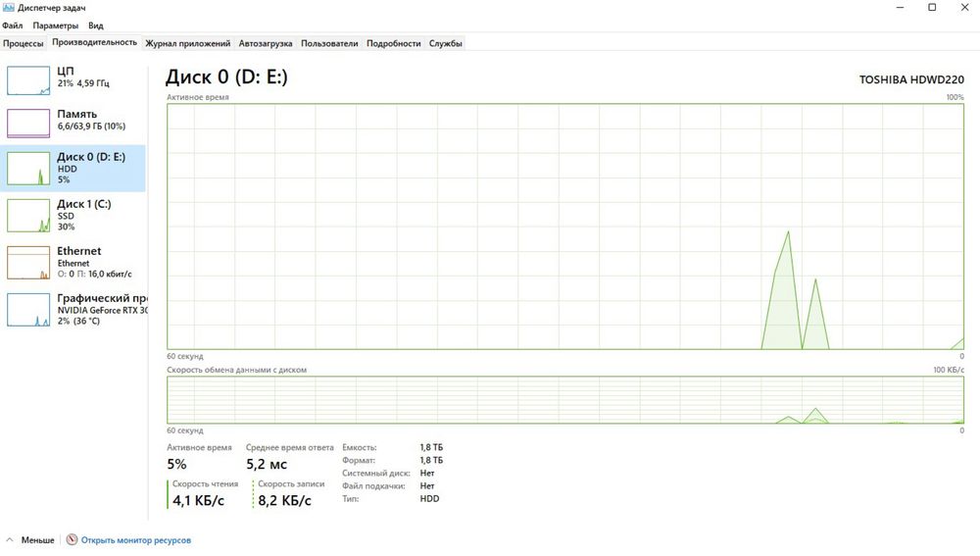Image resolution: width=980 pixels, height=556 pixels.
Task: Open the Пользователи tab
Action: (329, 43)
